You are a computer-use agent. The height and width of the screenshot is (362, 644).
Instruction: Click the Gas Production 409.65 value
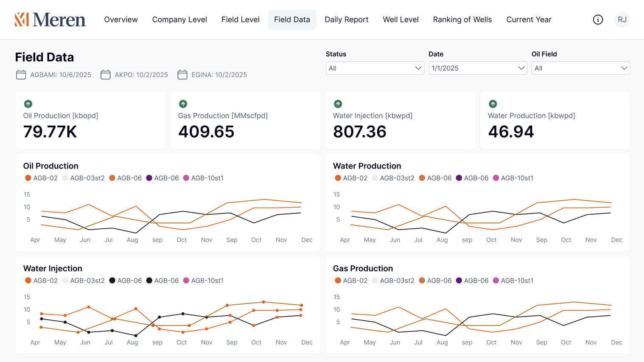click(x=206, y=132)
